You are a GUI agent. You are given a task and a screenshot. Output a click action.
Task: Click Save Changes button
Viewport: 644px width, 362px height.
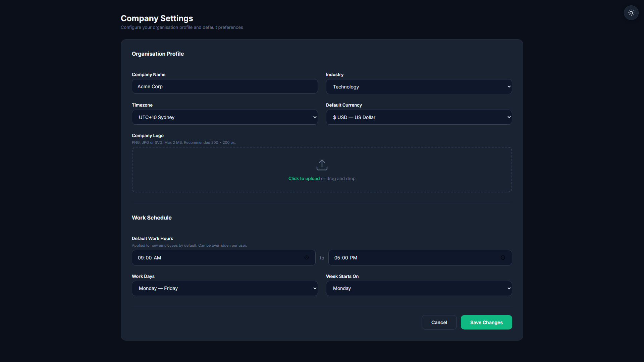click(486, 322)
